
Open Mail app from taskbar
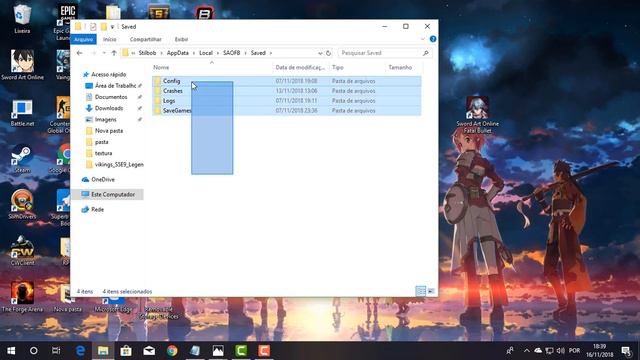click(x=149, y=351)
